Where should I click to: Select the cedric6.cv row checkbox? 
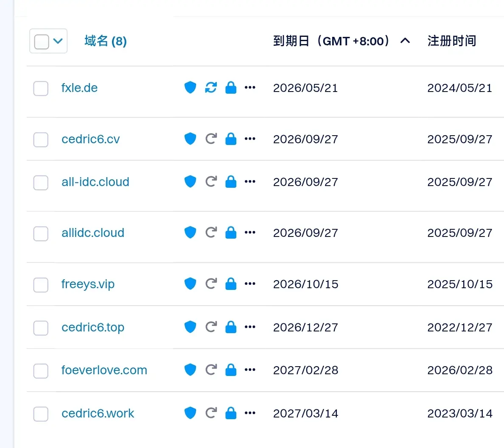(x=41, y=140)
